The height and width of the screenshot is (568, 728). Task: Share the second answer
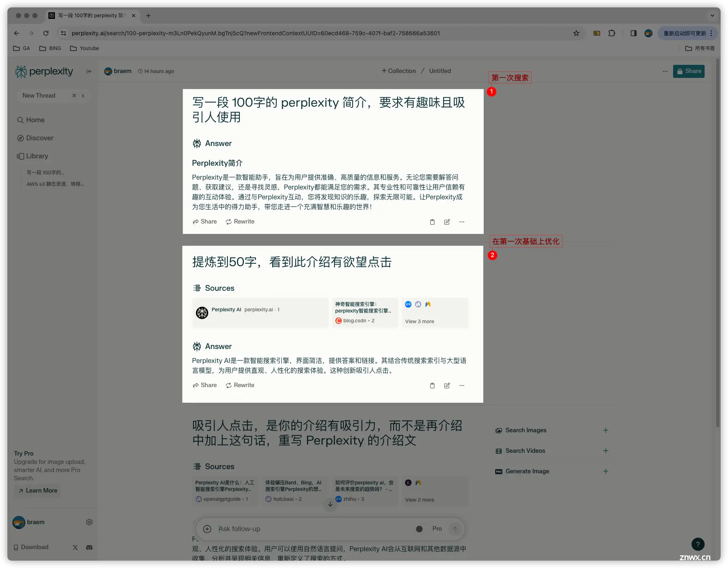(x=205, y=385)
